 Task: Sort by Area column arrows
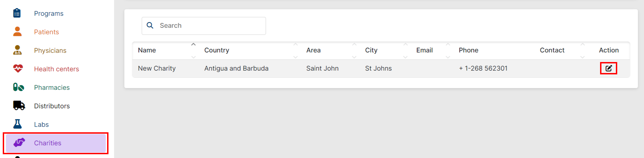(x=354, y=50)
